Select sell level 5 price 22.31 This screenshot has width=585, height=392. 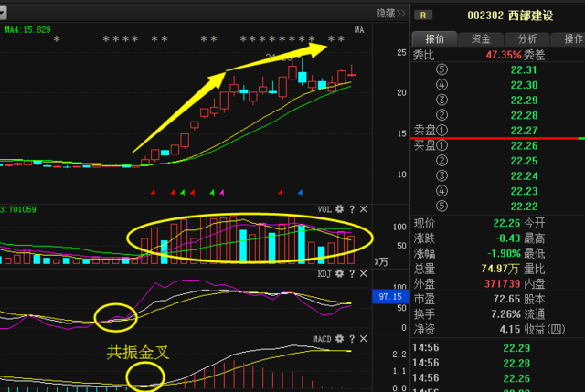click(524, 70)
